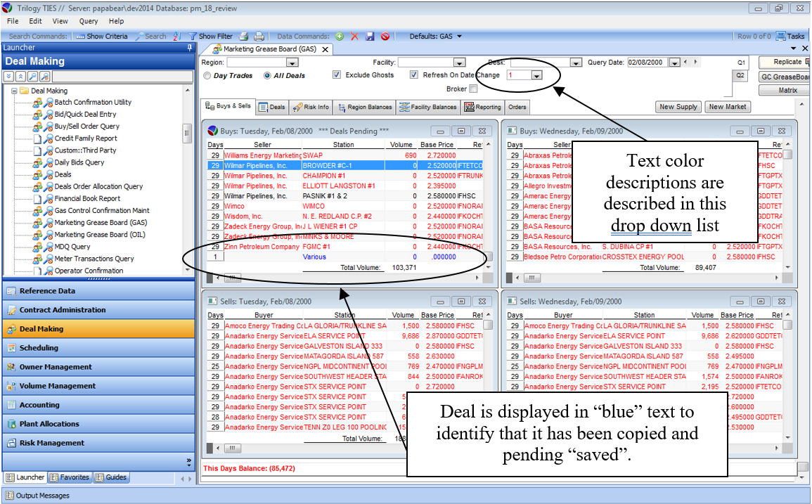Click the green add record icon
The width and height of the screenshot is (812, 504).
coord(340,37)
